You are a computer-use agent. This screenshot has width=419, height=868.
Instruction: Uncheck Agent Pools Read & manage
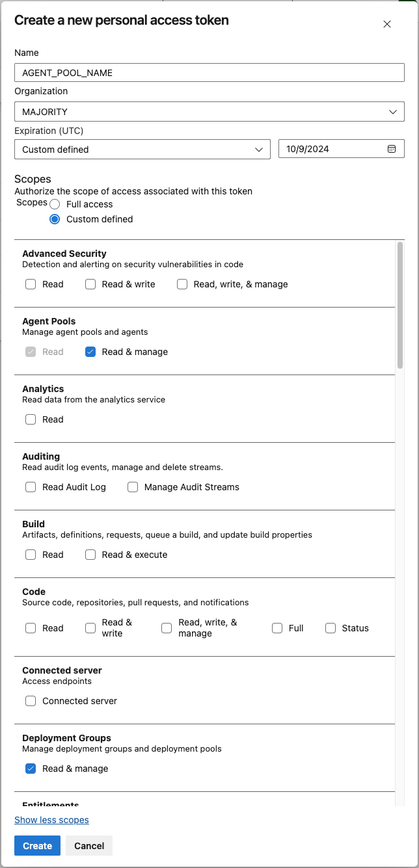point(90,352)
